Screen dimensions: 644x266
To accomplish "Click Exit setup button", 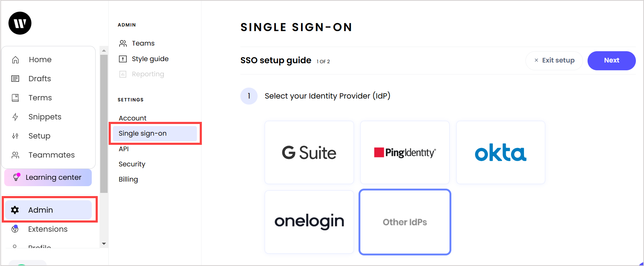I will pyautogui.click(x=554, y=60).
